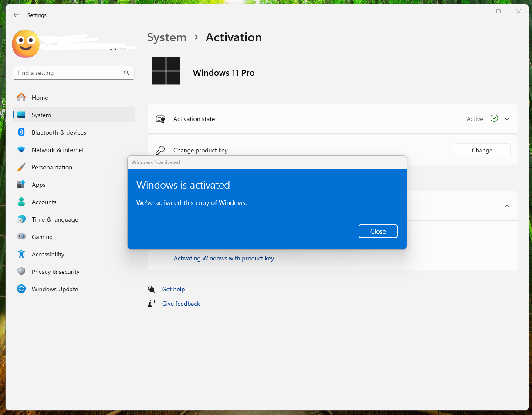The image size is (532, 415).
Task: Open Personalization paintbrush icon
Action: [x=21, y=167]
